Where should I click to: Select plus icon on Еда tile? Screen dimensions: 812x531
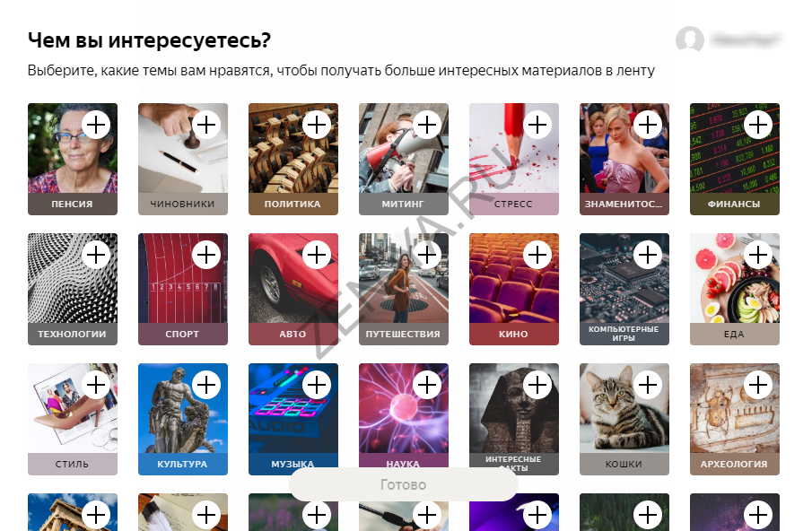(758, 255)
